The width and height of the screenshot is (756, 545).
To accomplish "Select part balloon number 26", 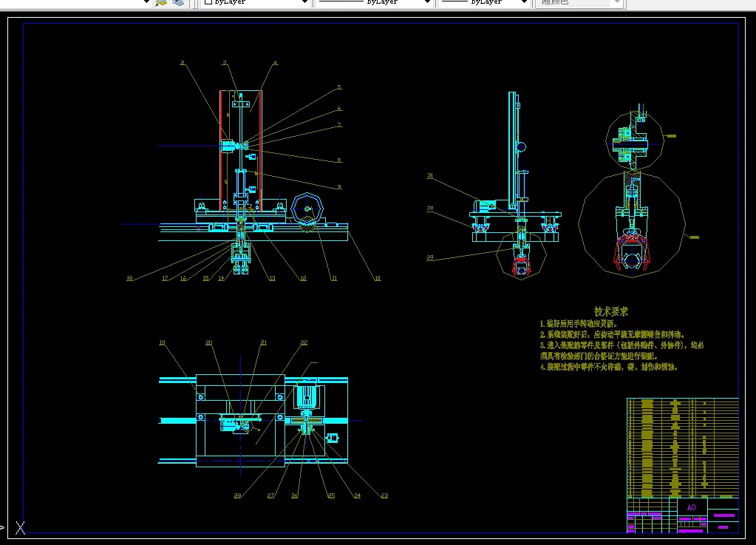I will coord(295,495).
